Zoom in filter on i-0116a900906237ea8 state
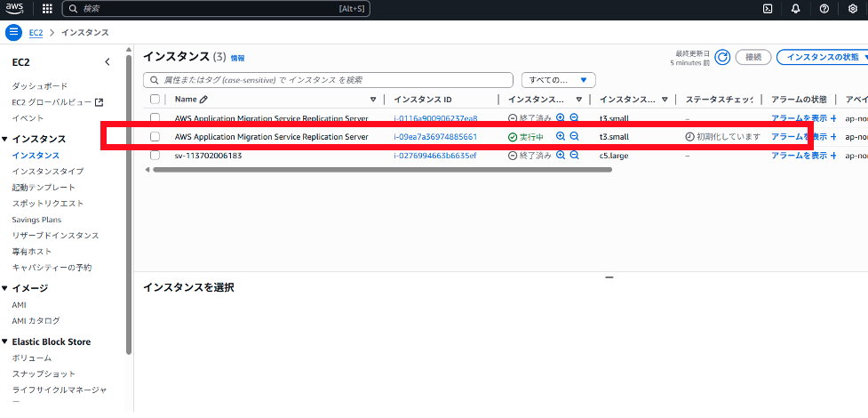Image resolution: width=868 pixels, height=418 pixels. point(561,117)
